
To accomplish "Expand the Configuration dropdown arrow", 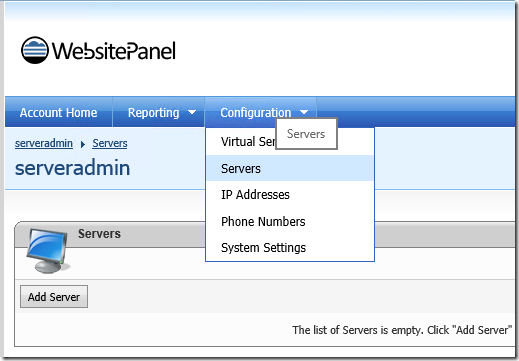I will [x=304, y=112].
